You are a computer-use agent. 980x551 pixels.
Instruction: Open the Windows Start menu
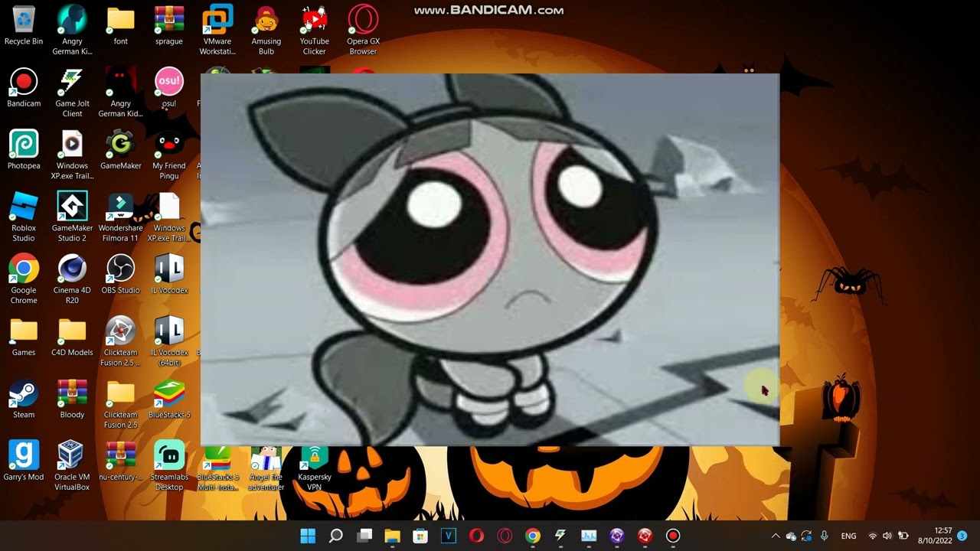pos(308,536)
